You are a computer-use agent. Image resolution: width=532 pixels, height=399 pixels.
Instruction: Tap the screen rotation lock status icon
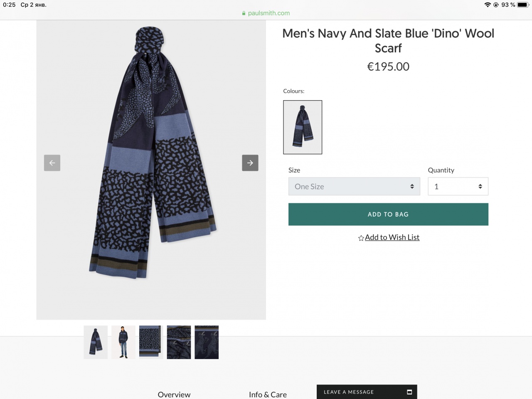click(x=496, y=5)
